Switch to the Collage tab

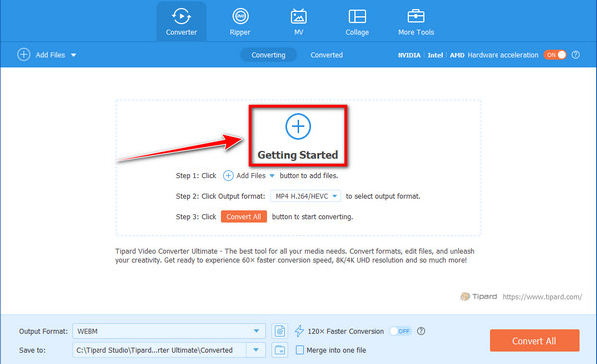point(357,22)
